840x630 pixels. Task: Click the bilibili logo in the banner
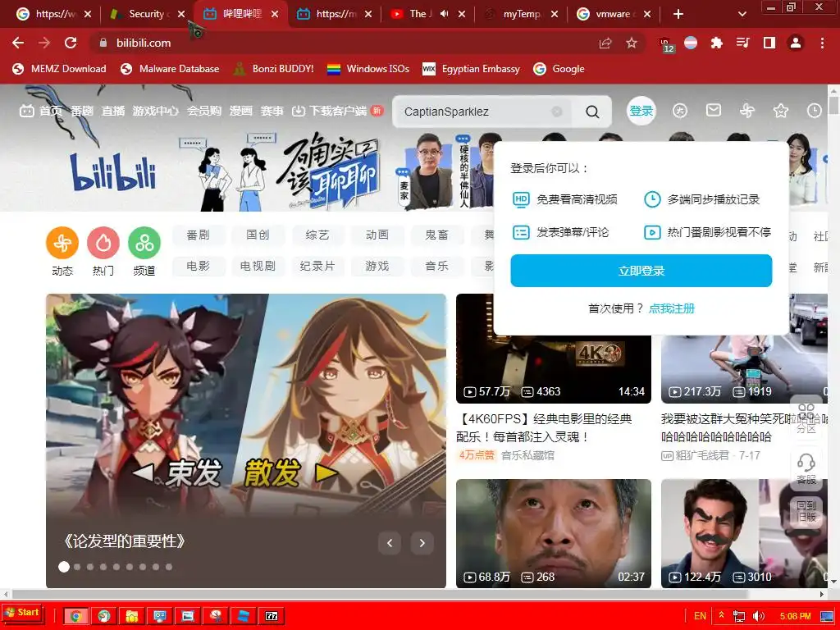tap(112, 172)
